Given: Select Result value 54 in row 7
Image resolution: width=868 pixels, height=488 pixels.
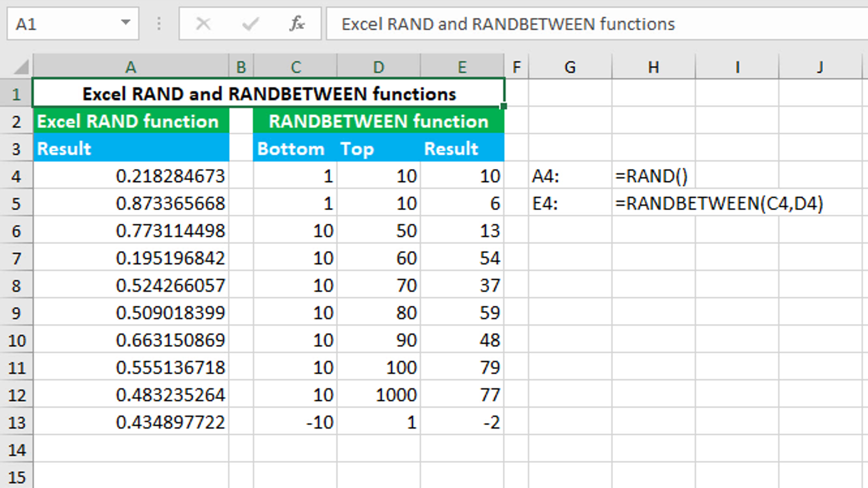Looking at the screenshot, I should tap(462, 258).
